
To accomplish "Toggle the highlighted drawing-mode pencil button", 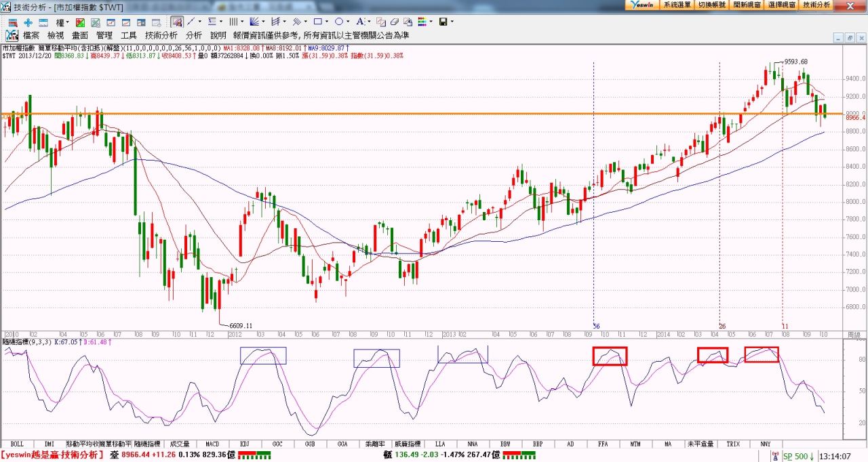I will pyautogui.click(x=176, y=22).
